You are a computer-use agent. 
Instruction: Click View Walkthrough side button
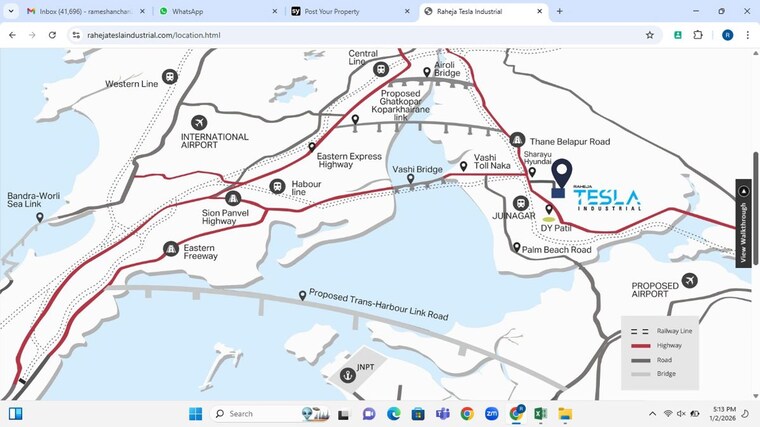(x=744, y=223)
